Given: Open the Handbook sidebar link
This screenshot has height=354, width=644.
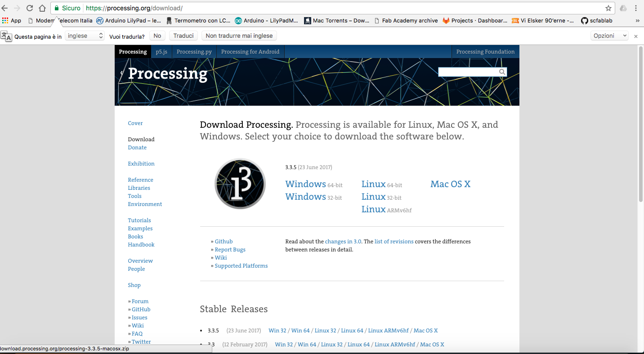Looking at the screenshot, I should pyautogui.click(x=141, y=245).
